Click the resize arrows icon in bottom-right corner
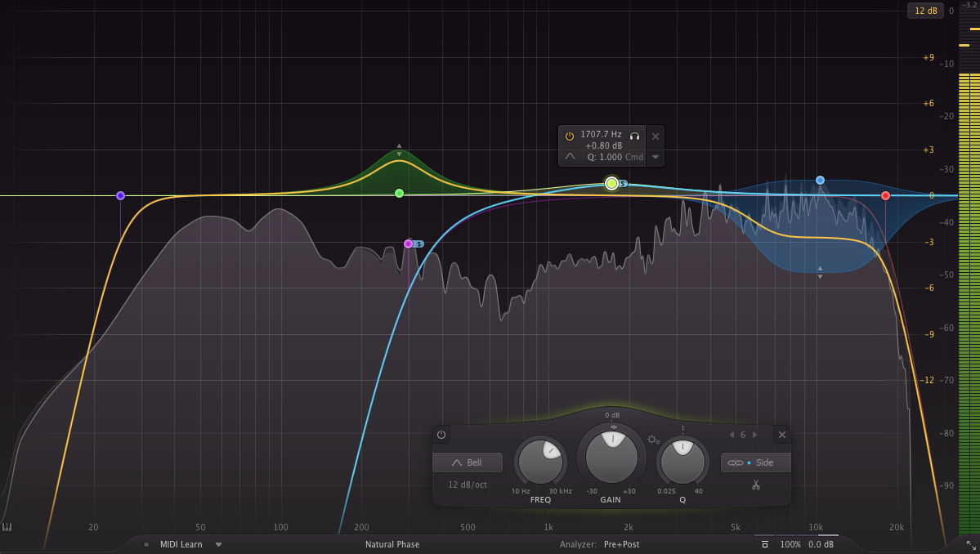 [971, 544]
